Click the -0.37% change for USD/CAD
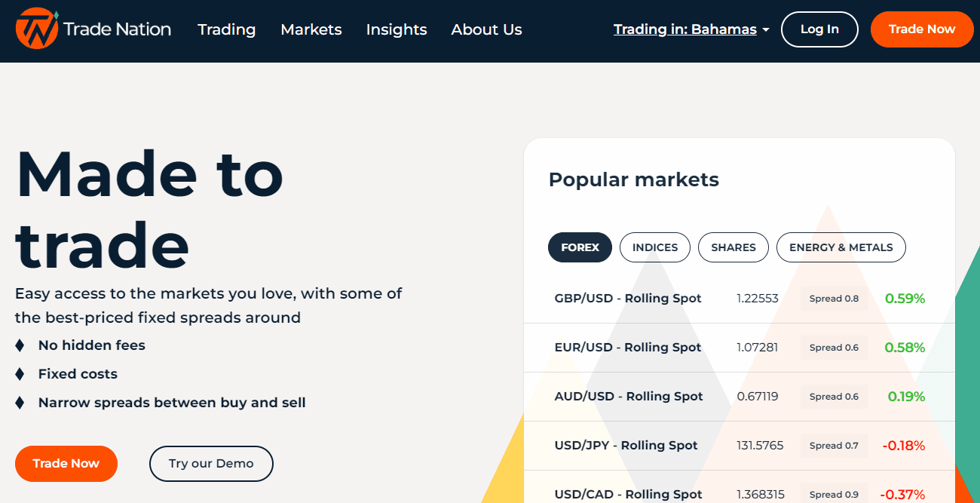 904,495
